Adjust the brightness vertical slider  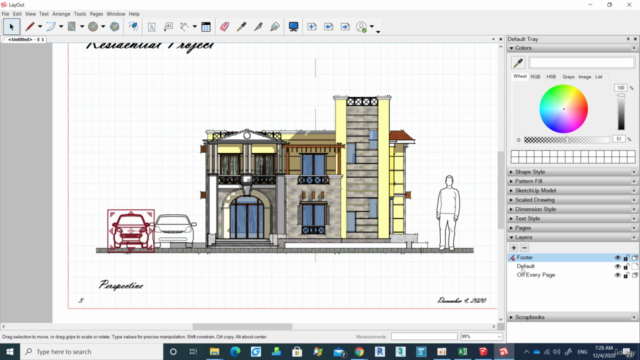click(621, 111)
